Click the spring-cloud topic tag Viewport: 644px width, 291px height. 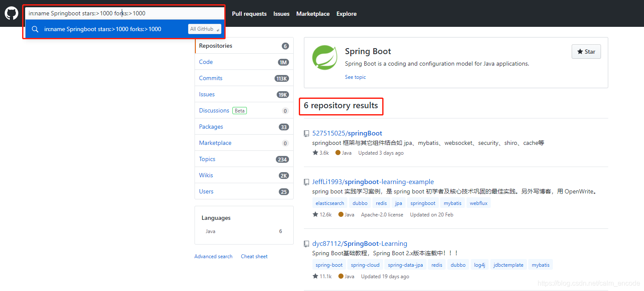(x=365, y=265)
